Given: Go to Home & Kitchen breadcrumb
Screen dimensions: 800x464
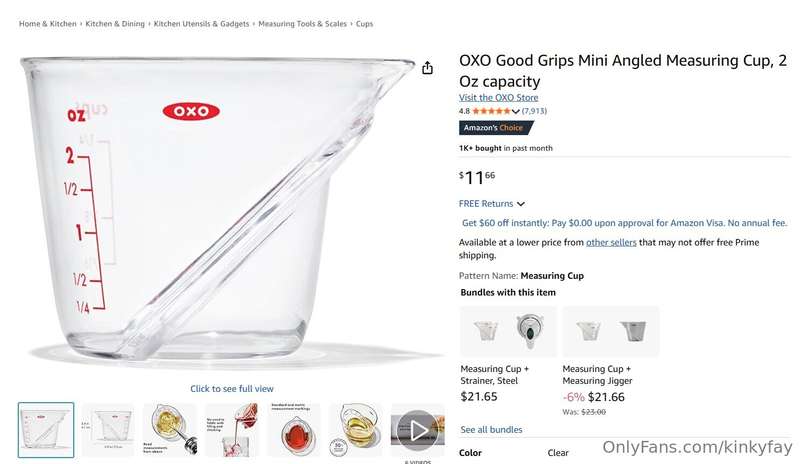Looking at the screenshot, I should [47, 24].
